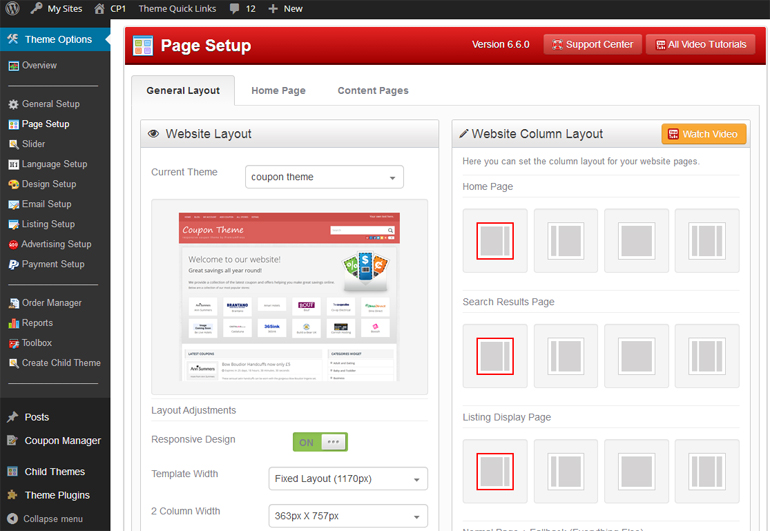The image size is (770, 531).
Task: Click the Email Setup envelope icon
Action: coord(13,204)
